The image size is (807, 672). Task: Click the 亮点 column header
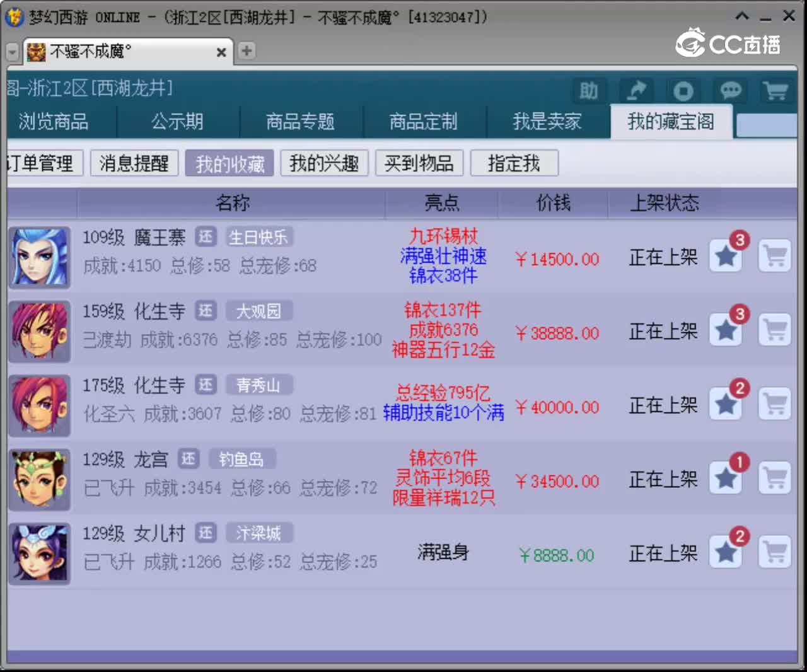(x=441, y=203)
